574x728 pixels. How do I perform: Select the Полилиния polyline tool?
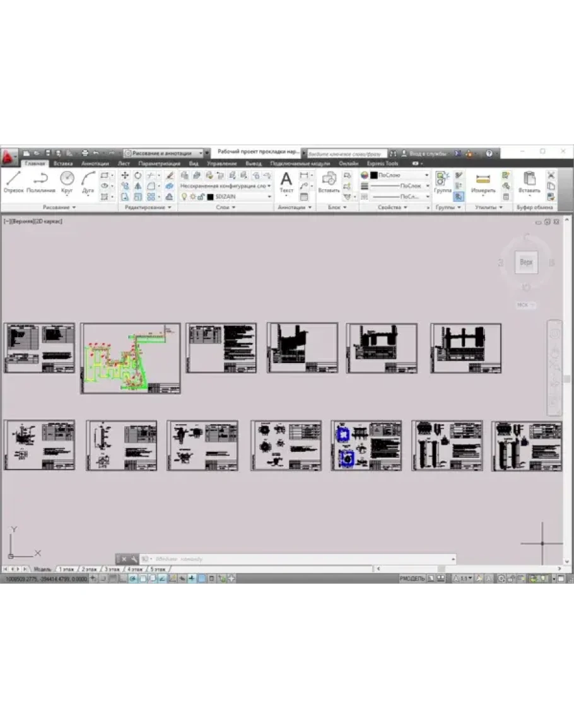(41, 182)
